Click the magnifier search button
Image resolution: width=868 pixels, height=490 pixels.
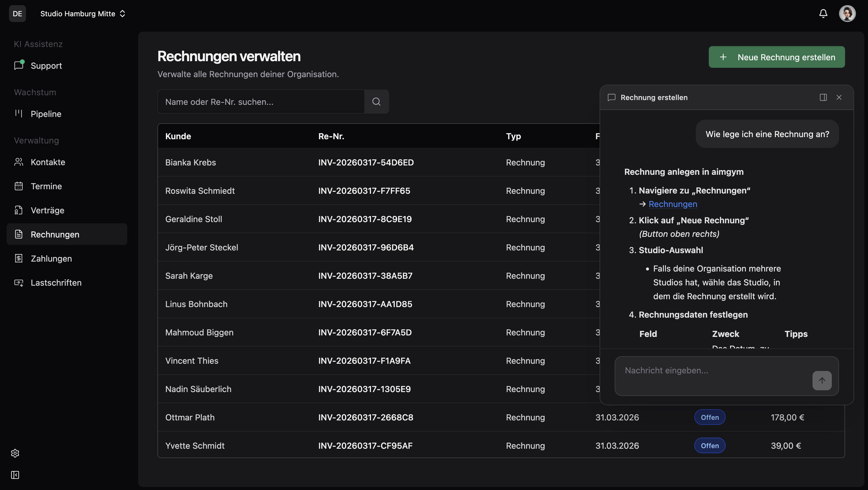376,102
